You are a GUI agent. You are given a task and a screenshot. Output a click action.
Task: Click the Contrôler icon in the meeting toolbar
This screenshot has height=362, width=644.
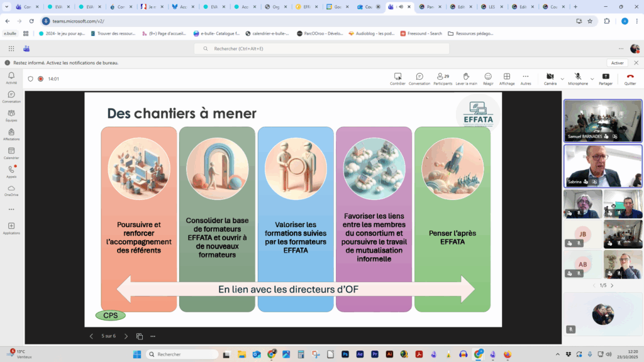pyautogui.click(x=397, y=77)
